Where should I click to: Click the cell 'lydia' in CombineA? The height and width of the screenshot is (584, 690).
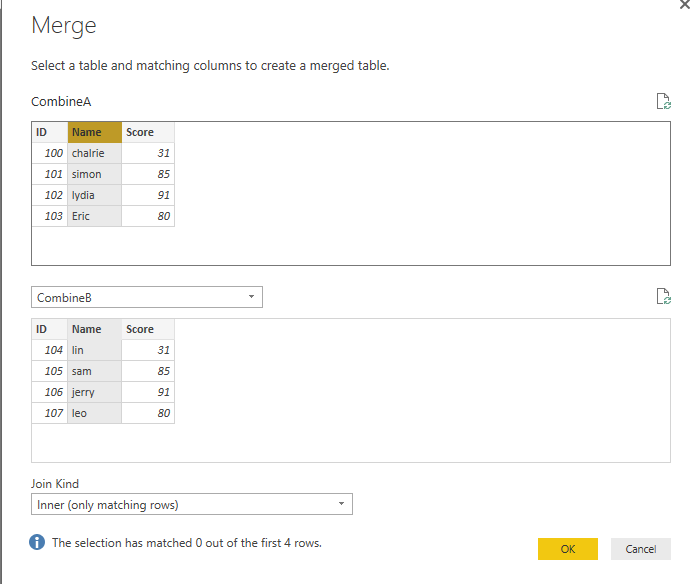95,195
